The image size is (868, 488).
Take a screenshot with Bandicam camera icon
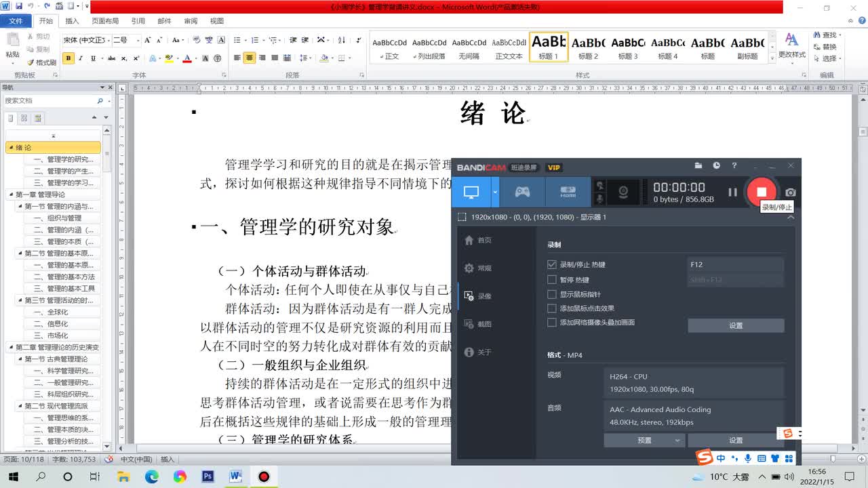pyautogui.click(x=791, y=192)
